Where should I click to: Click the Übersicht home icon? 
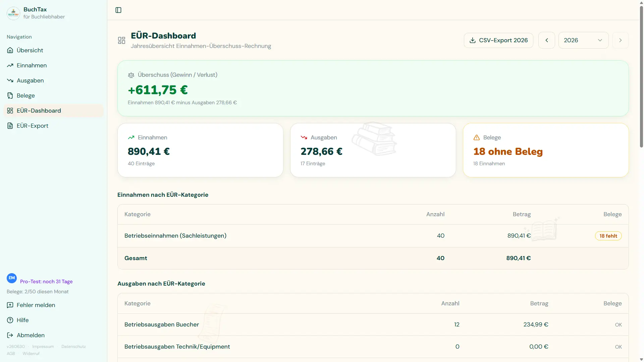pos(10,50)
